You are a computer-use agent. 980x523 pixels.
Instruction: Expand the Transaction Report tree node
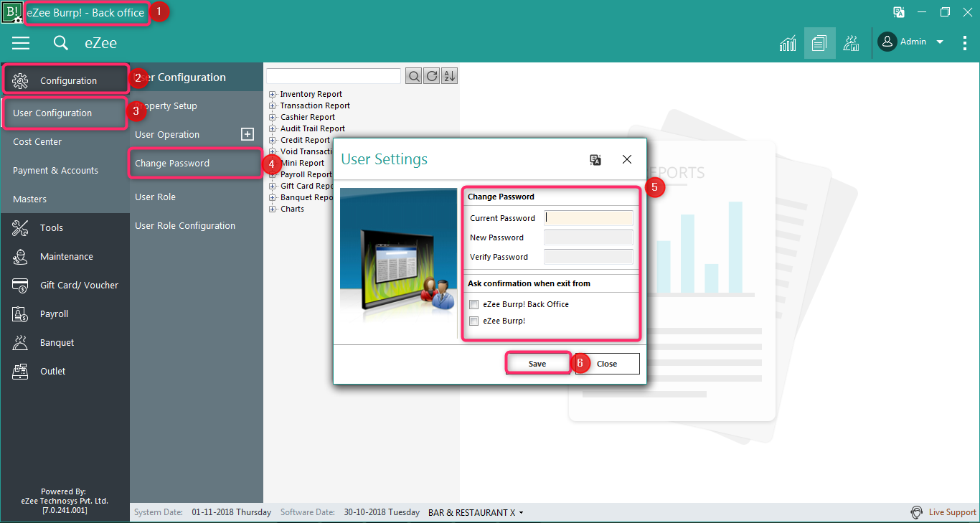(273, 105)
